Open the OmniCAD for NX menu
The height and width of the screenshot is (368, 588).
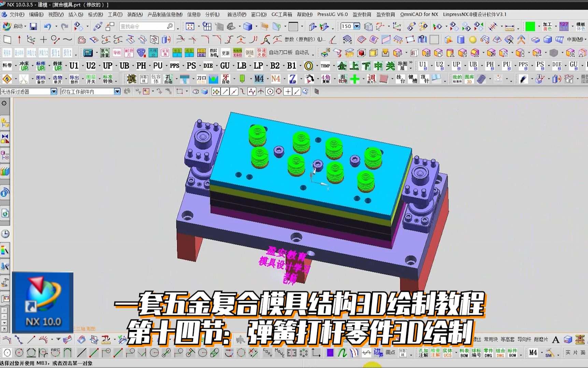[x=419, y=14]
